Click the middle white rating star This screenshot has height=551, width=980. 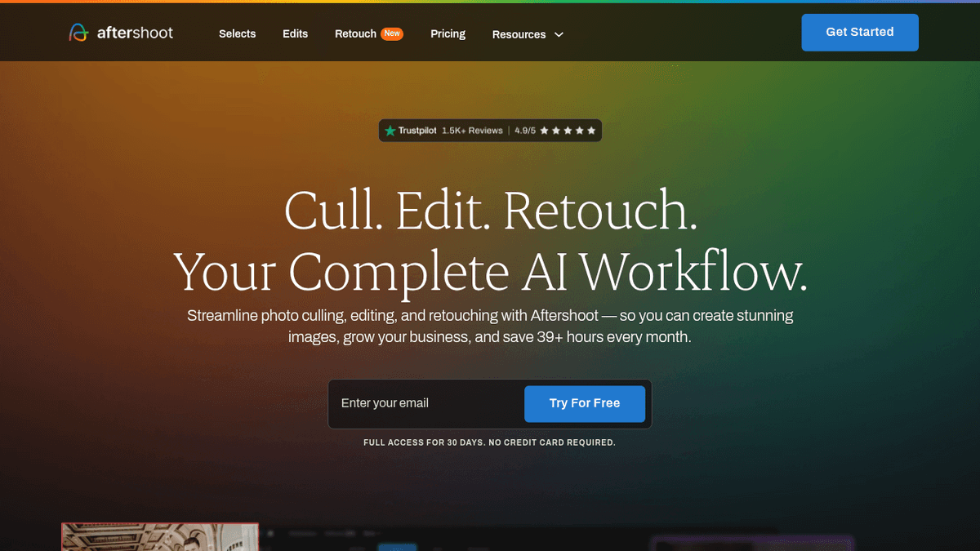[568, 131]
